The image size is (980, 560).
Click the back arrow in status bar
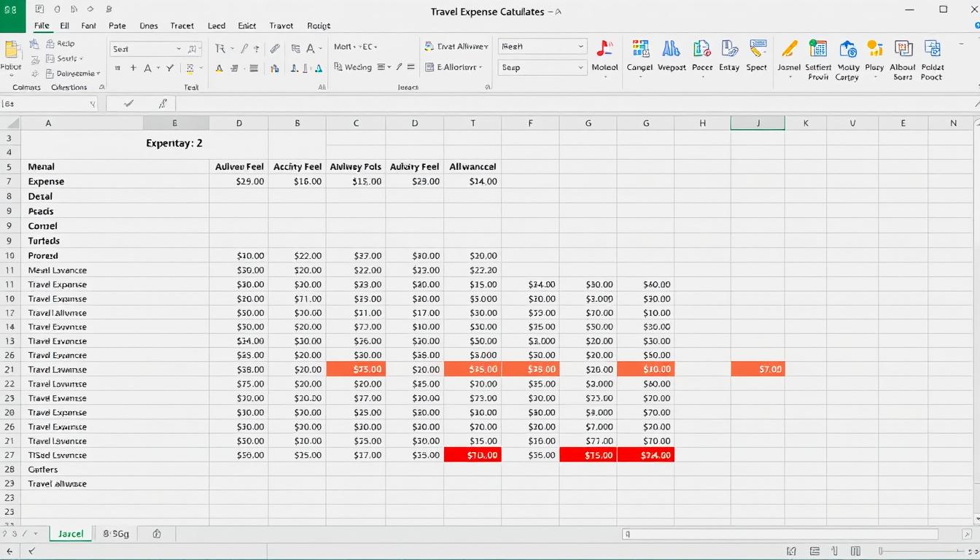(x=9, y=552)
